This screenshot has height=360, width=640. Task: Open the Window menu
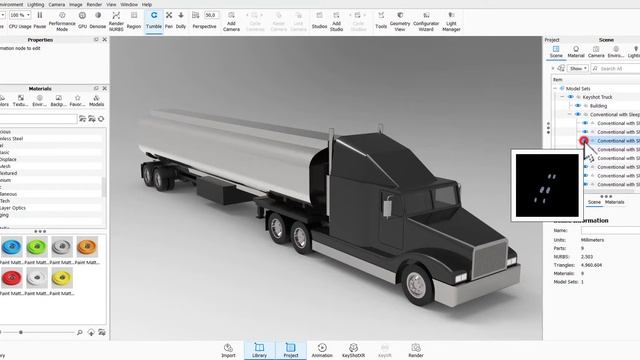[x=129, y=4]
